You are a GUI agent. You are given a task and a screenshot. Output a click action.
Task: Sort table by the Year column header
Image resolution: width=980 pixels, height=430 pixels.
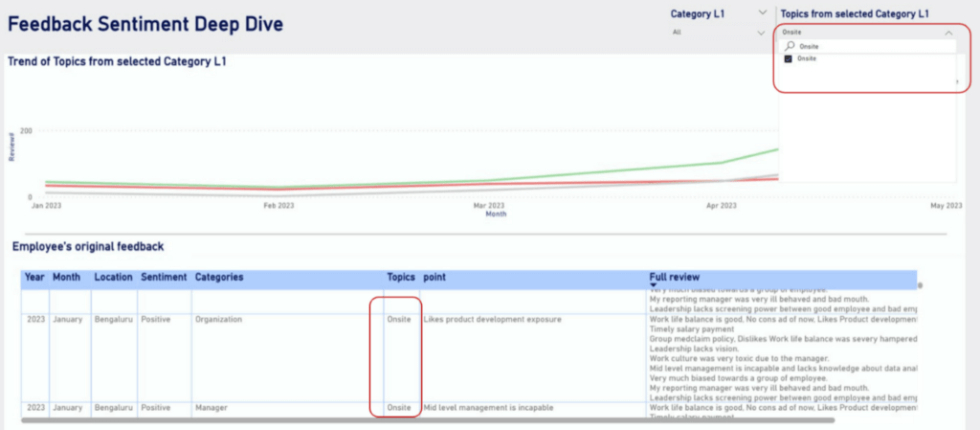point(34,277)
